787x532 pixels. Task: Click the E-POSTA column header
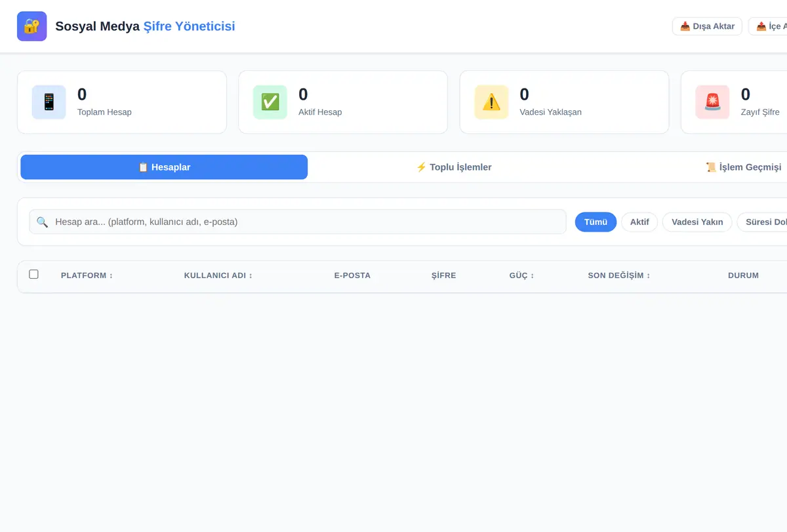click(352, 276)
